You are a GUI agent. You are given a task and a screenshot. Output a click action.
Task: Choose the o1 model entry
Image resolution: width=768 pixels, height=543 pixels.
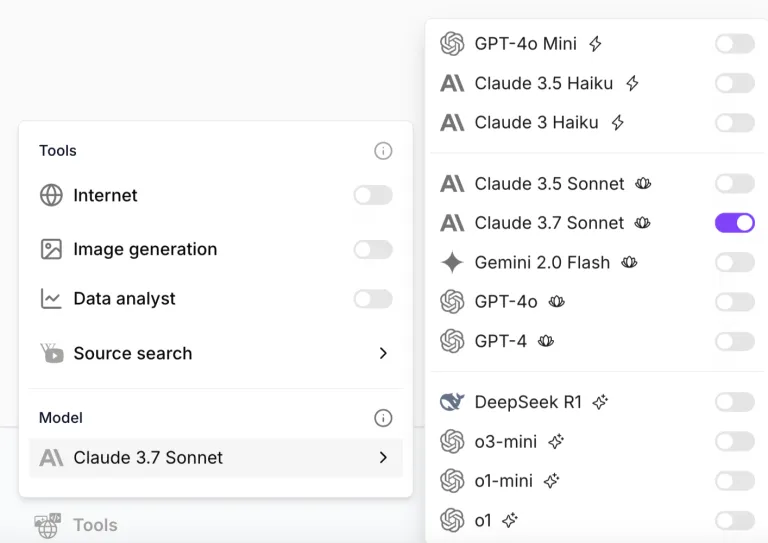(x=597, y=520)
